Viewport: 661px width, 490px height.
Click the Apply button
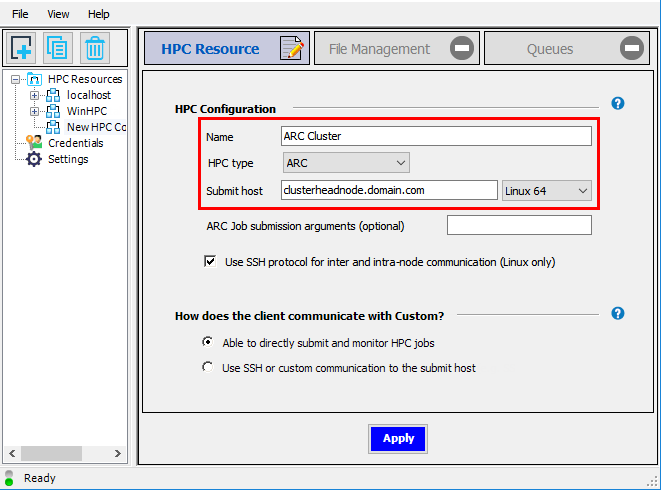[x=398, y=438]
